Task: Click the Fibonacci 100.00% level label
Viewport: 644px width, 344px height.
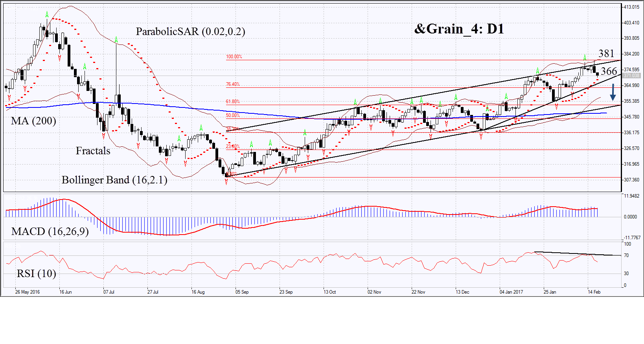Action: pyautogui.click(x=234, y=57)
